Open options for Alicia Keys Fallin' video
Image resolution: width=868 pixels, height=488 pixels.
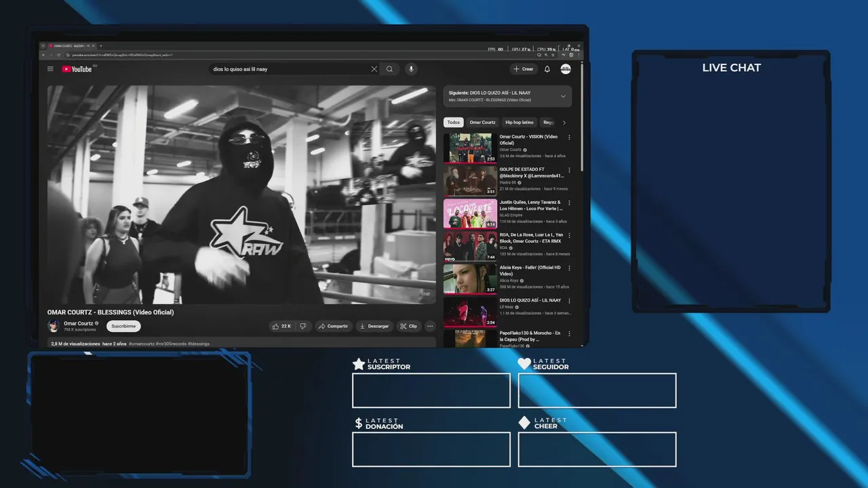[x=569, y=268]
